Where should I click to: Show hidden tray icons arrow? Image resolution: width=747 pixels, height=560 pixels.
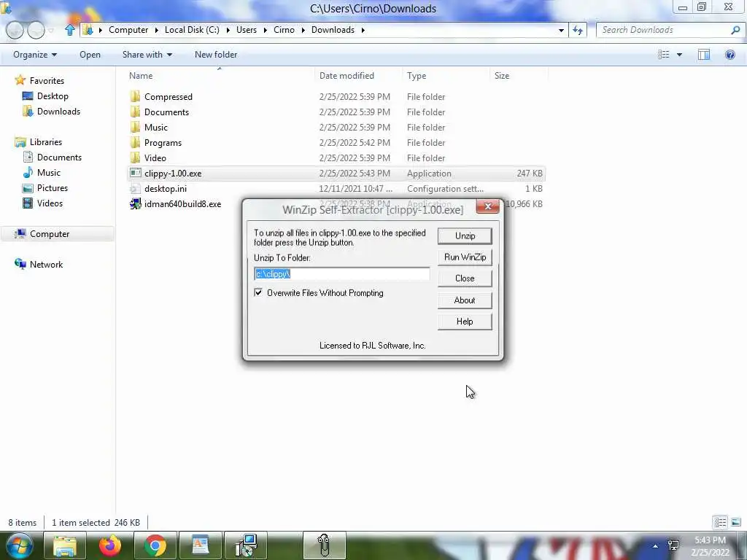click(x=656, y=546)
